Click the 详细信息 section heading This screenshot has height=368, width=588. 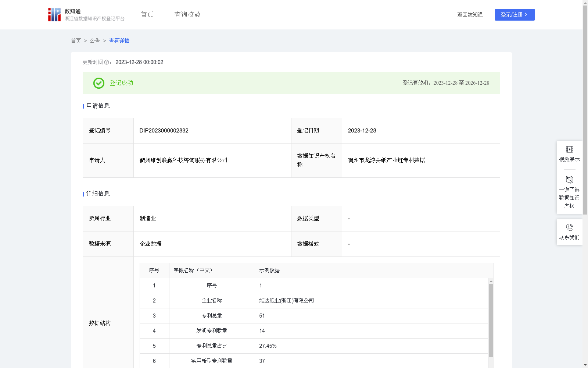tap(98, 194)
